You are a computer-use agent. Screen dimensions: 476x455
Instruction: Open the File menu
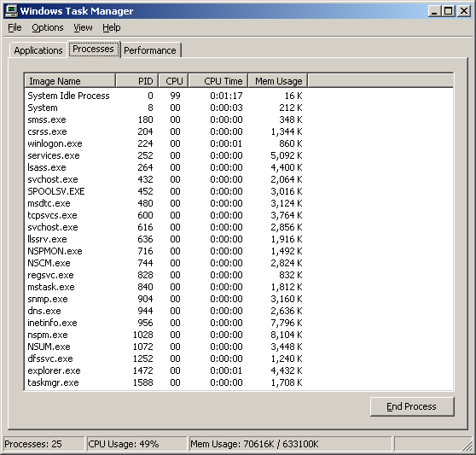pos(15,27)
